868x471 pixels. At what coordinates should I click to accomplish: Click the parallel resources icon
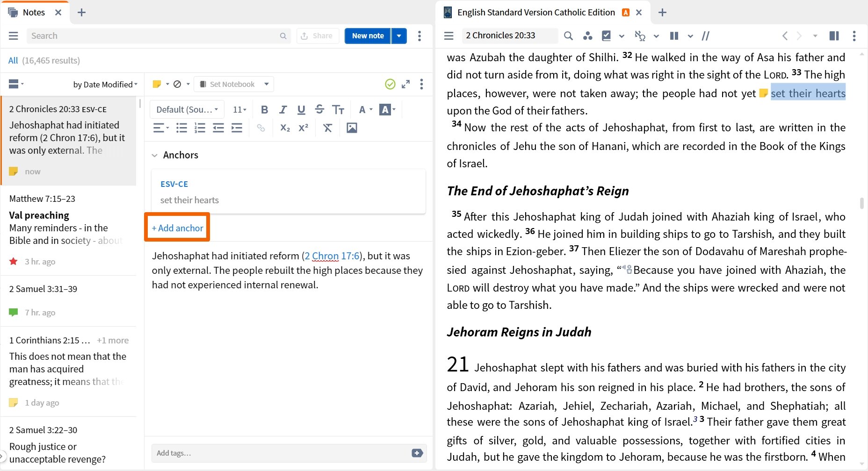click(x=706, y=36)
